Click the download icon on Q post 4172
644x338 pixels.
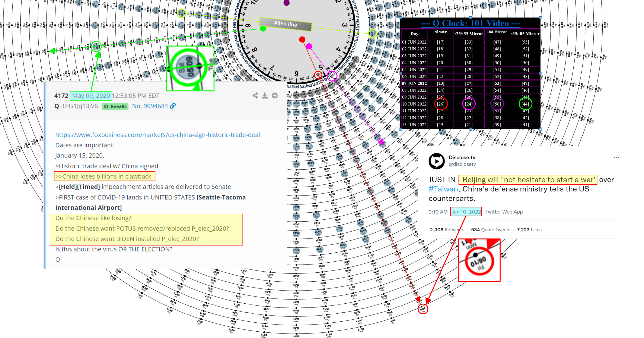(x=265, y=95)
